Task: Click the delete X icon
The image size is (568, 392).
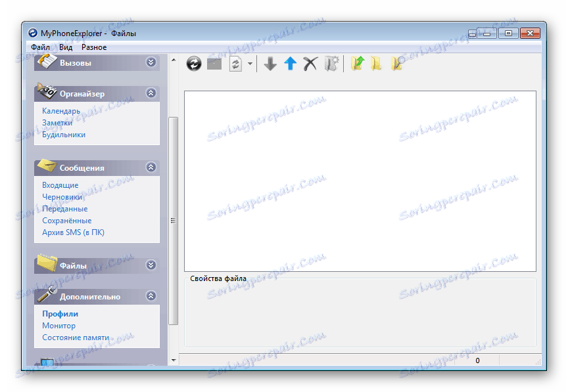Action: 310,64
